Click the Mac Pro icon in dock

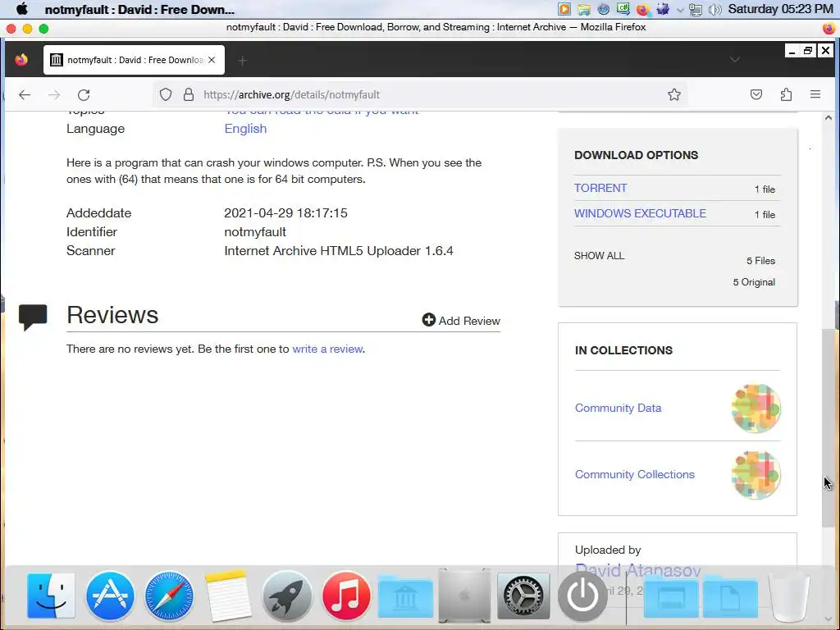click(464, 596)
